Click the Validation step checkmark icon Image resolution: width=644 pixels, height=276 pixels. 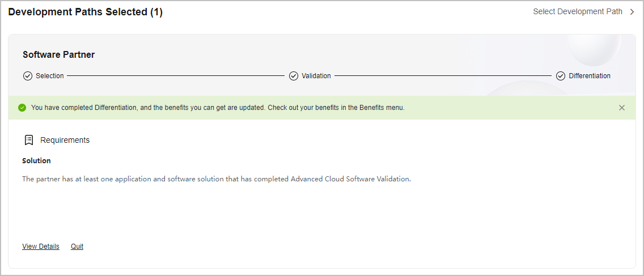tap(293, 76)
